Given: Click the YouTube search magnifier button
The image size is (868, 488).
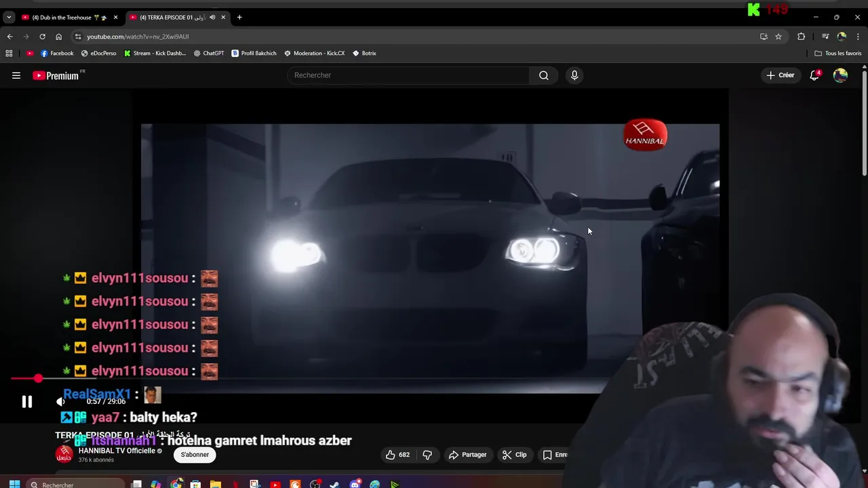Looking at the screenshot, I should [544, 75].
